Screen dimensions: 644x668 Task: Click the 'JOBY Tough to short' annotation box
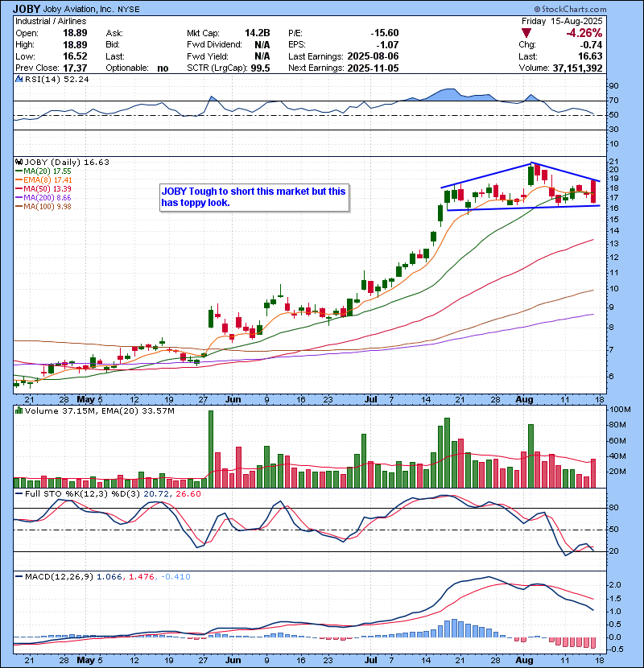254,197
